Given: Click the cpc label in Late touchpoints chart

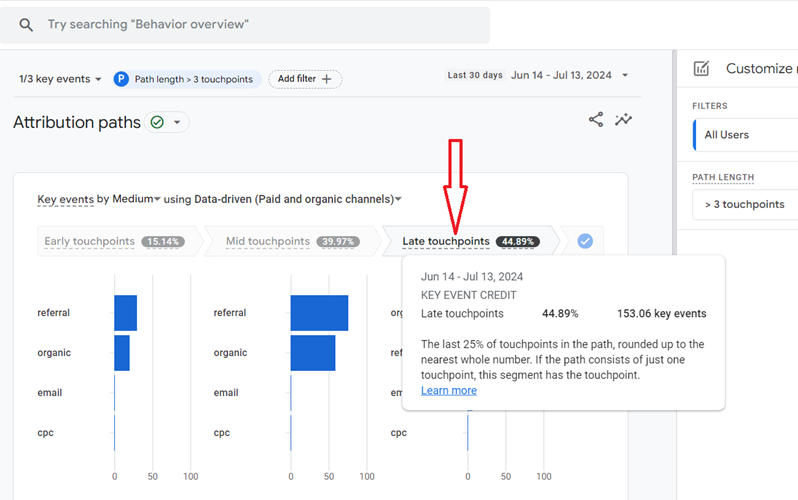Looking at the screenshot, I should click(x=398, y=433).
